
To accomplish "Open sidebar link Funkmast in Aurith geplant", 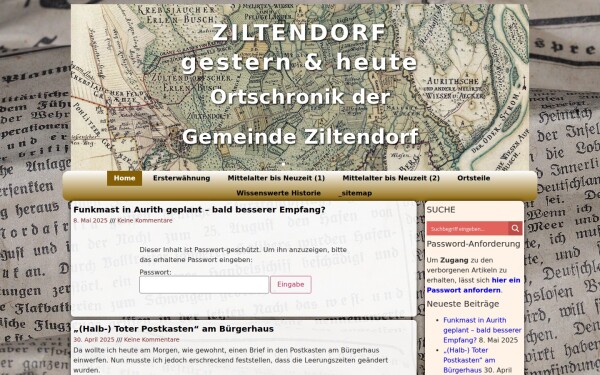I will pos(482,330).
